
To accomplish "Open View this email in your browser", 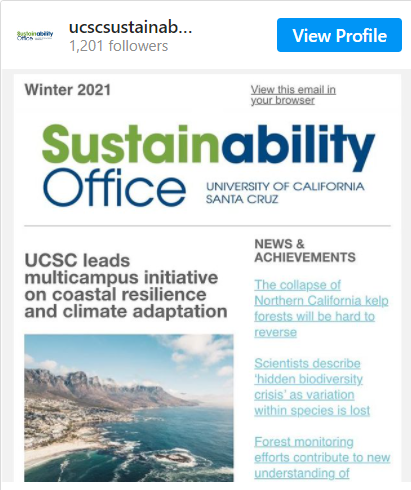I will pos(293,95).
